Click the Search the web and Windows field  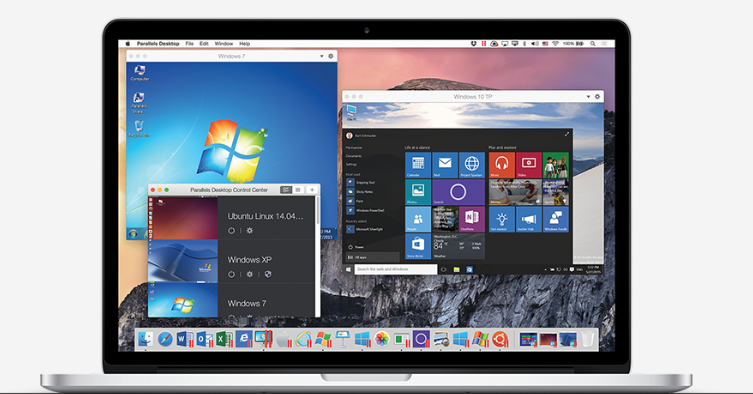pos(396,269)
